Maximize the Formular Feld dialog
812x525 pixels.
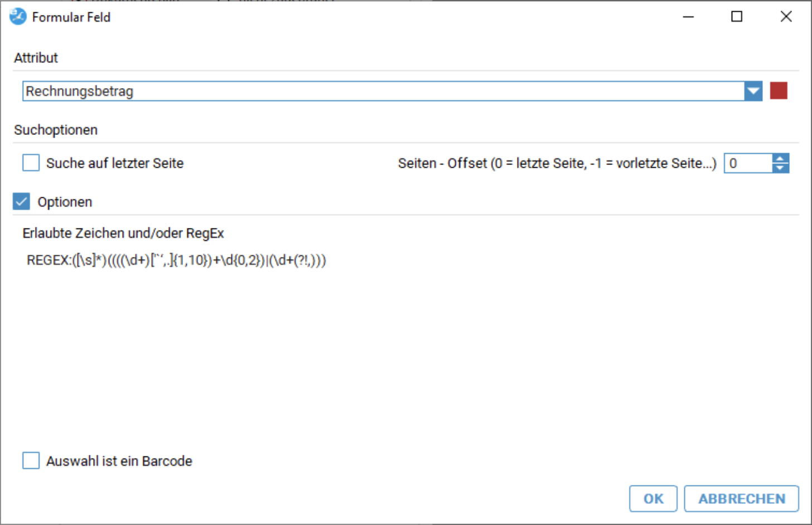tap(737, 17)
